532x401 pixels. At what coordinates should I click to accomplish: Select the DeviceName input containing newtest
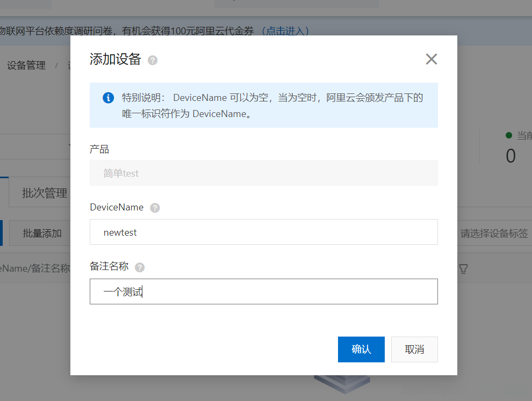click(263, 231)
